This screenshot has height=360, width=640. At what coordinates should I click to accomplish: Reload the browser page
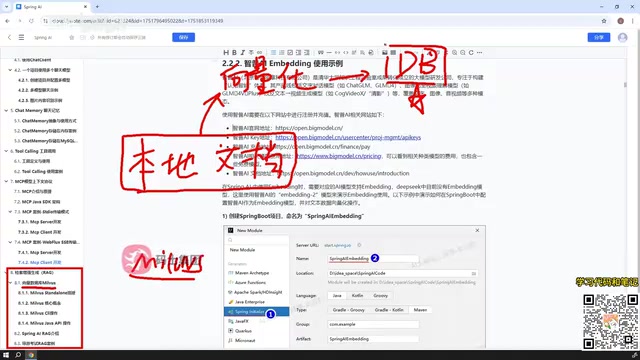pyautogui.click(x=31, y=21)
